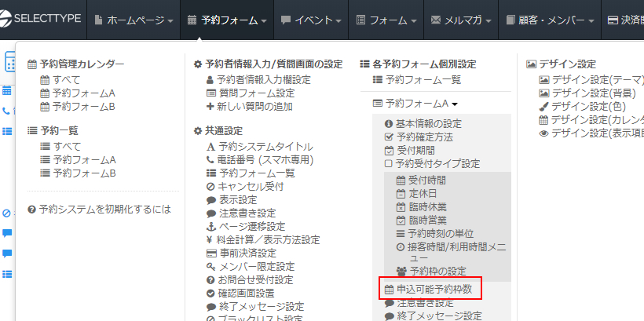The width and height of the screenshot is (644, 321).
Task: Open 確認画面設置
Action: point(240,293)
